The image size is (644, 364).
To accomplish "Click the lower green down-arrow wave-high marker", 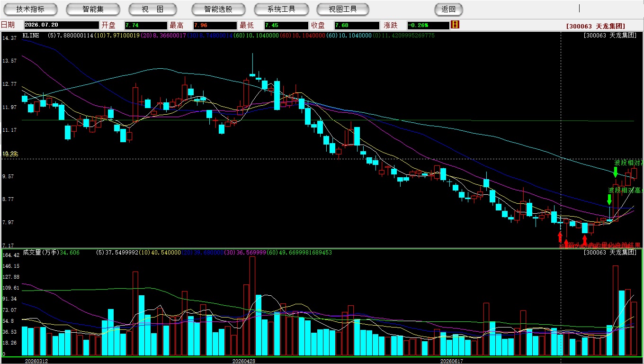I will coord(609,200).
